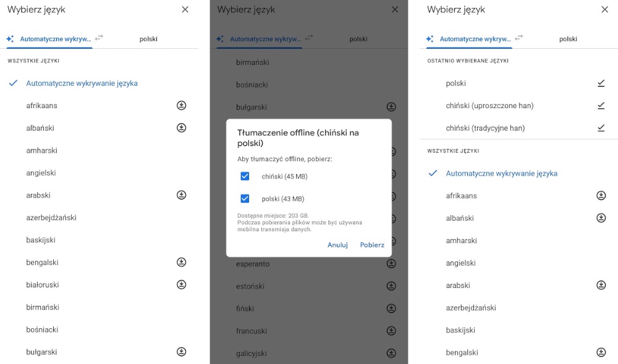The width and height of the screenshot is (618, 364).
Task: Tap downloaded icon beside chiński (uproszczone han)
Action: tap(601, 106)
